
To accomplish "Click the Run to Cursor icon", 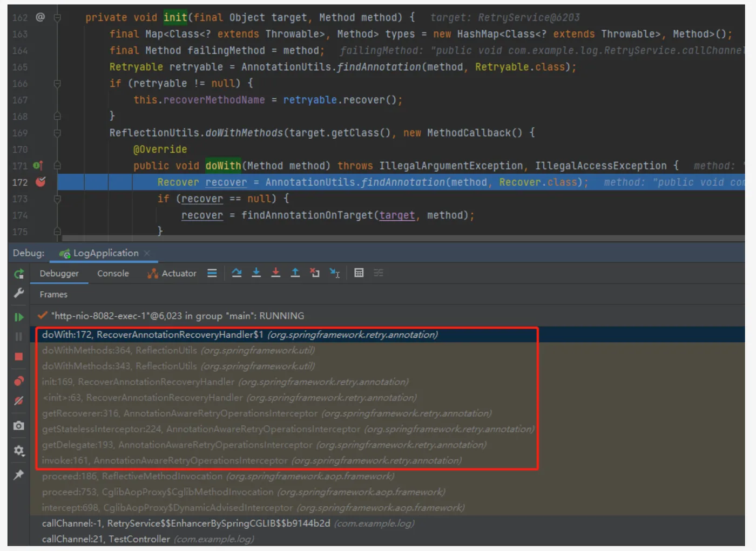I will [x=335, y=273].
